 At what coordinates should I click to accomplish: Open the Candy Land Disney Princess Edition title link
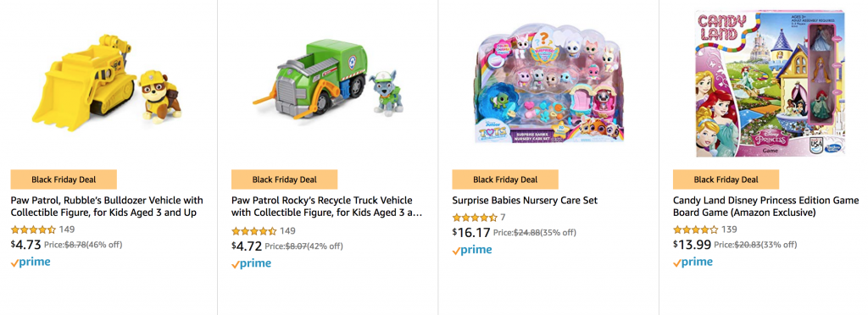pyautogui.click(x=766, y=206)
